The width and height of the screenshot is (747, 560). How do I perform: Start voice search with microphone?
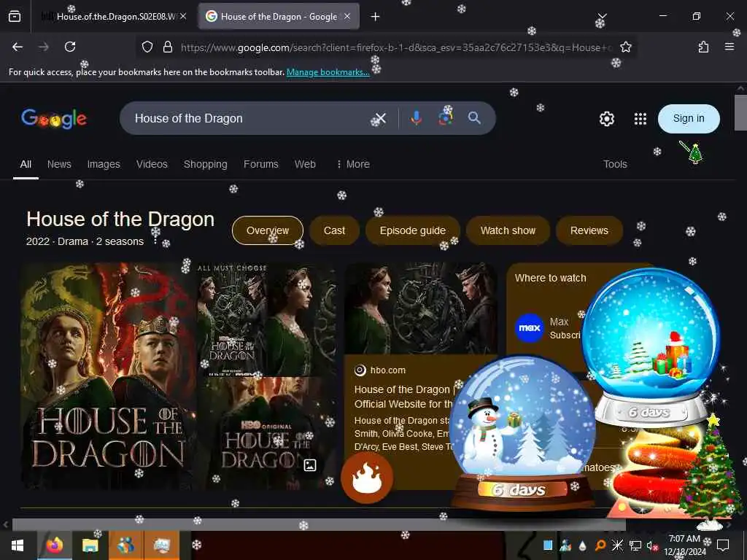click(416, 118)
